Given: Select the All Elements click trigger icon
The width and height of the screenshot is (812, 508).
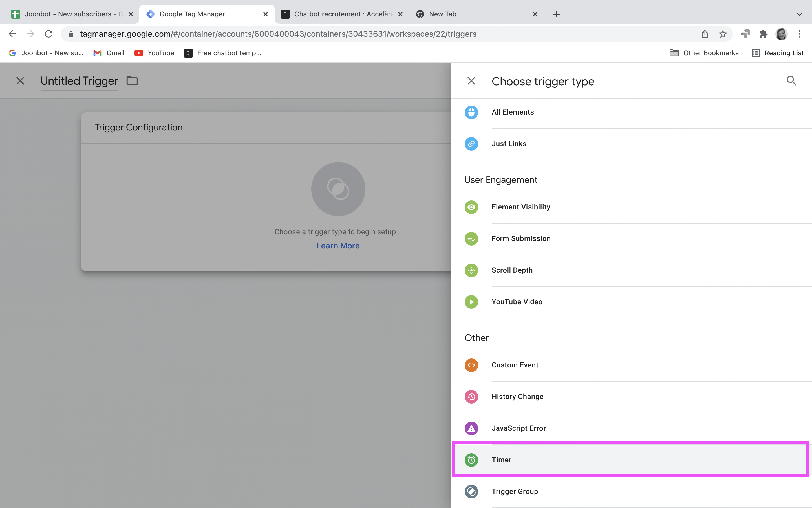Looking at the screenshot, I should [x=471, y=112].
